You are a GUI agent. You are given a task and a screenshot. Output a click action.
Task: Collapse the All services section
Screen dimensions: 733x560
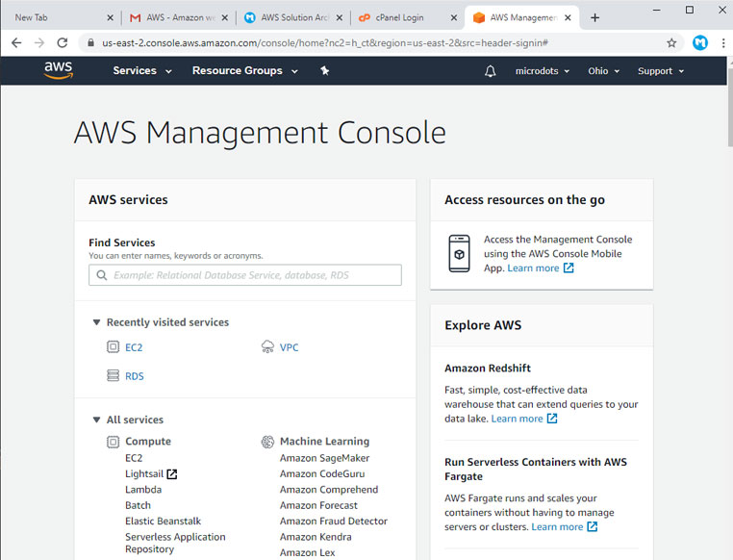click(96, 420)
